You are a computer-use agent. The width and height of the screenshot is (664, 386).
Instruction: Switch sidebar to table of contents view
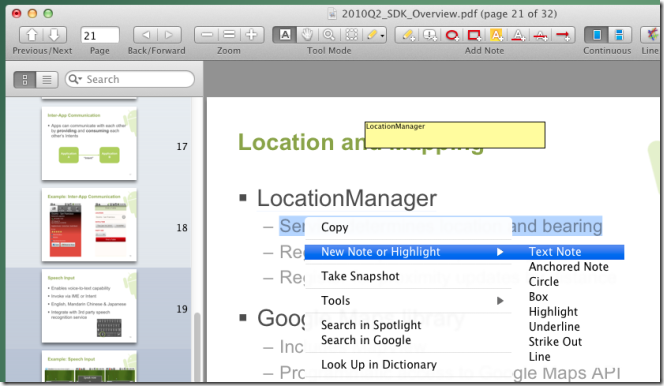[x=47, y=79]
